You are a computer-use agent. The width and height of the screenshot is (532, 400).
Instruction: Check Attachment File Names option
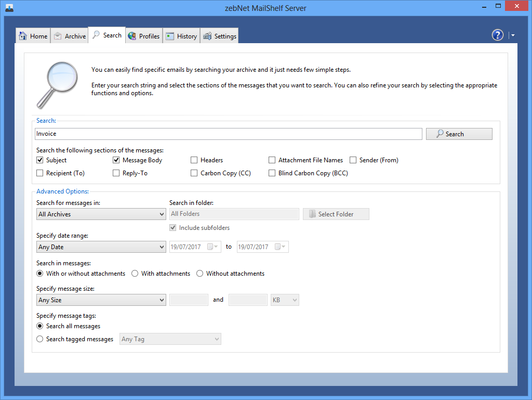(x=272, y=160)
